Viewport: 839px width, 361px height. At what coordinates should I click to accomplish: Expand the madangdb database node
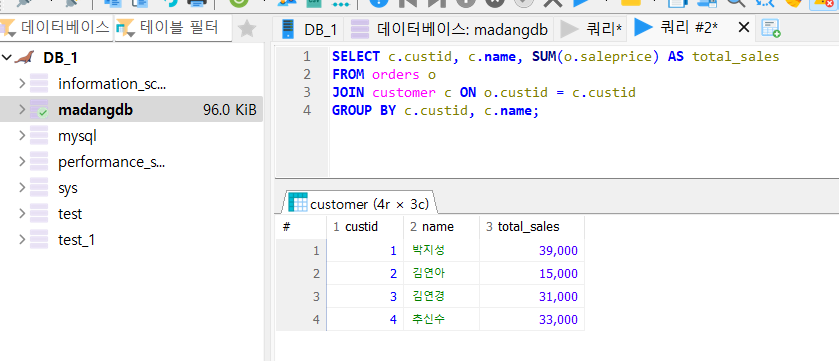click(x=22, y=110)
